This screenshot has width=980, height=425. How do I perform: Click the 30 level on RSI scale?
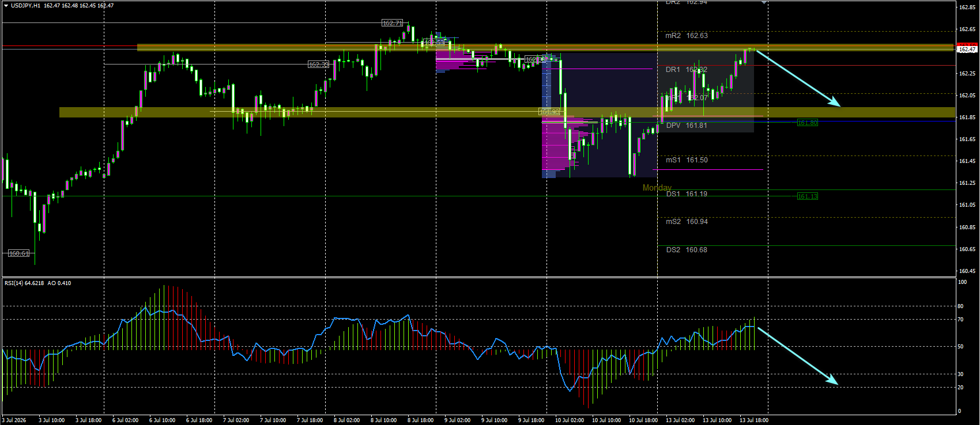(960, 374)
